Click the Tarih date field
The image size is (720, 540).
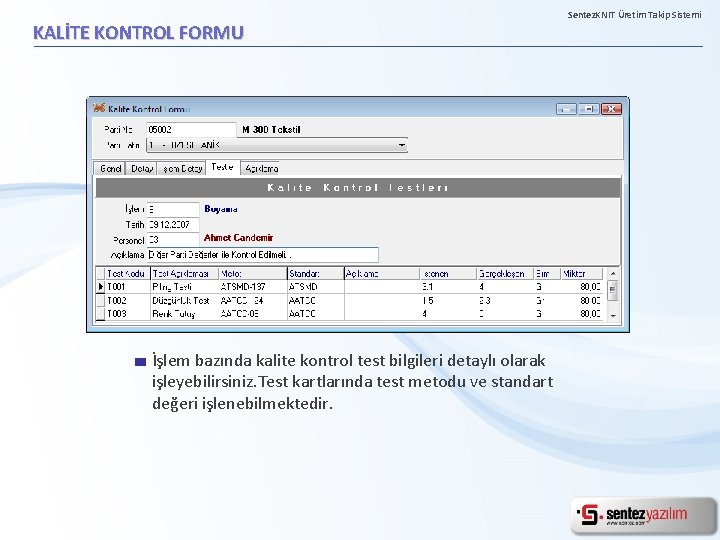click(x=173, y=225)
